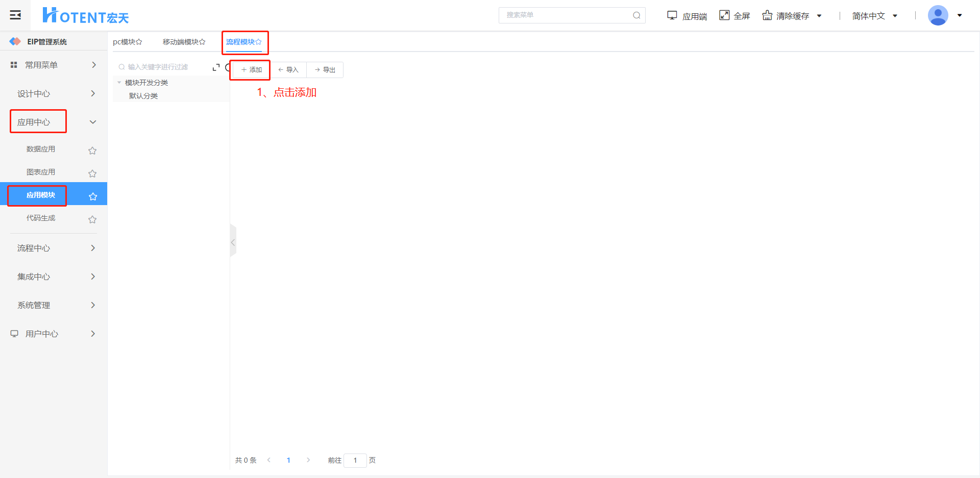Click the 流程中心 menu label
Viewport: 980px width, 478px height.
[34, 248]
